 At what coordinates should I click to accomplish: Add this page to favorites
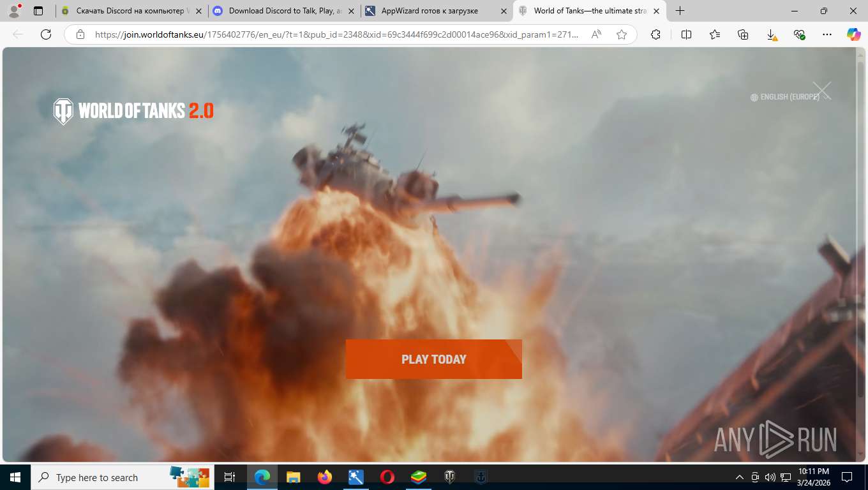pos(622,34)
